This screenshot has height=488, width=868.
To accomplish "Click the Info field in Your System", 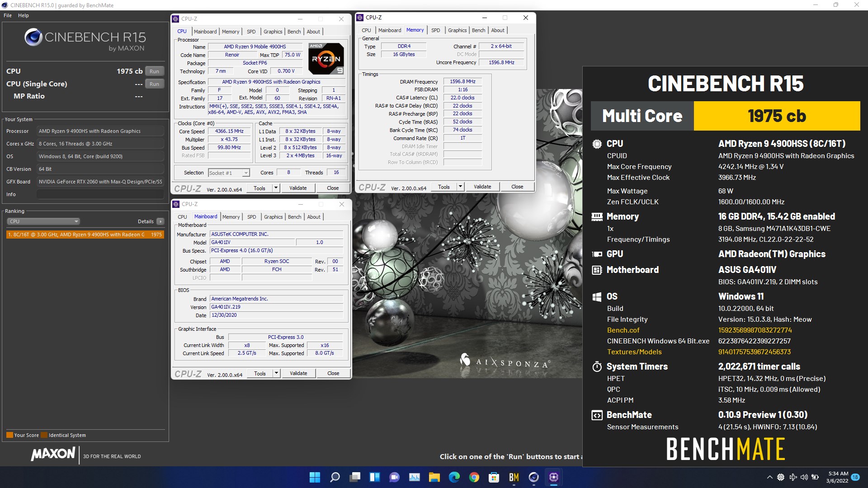I will click(x=100, y=194).
